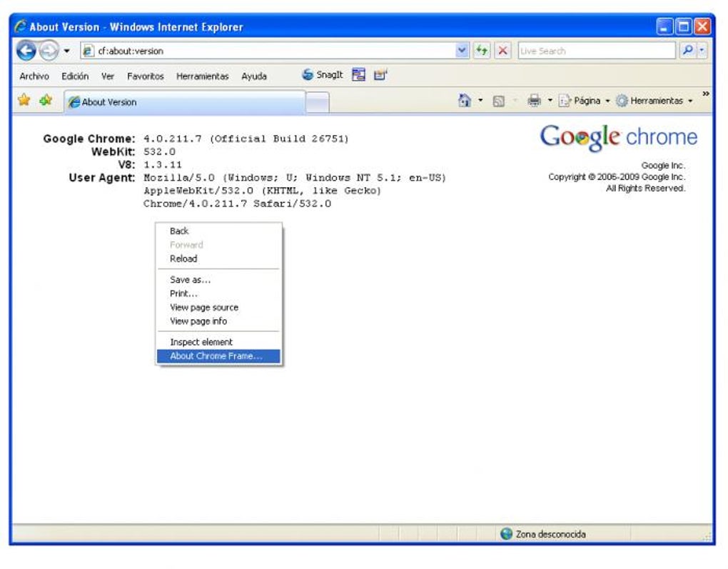Screen dimensions: 728x569
Task: Click the red X Stop button
Action: coord(502,50)
